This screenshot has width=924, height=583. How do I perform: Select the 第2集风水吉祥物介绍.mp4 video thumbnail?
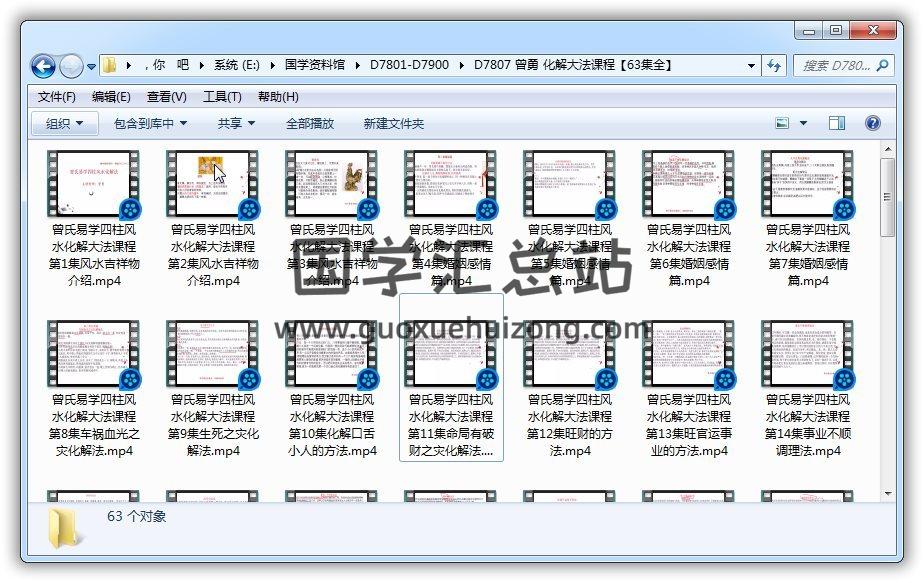(x=213, y=185)
